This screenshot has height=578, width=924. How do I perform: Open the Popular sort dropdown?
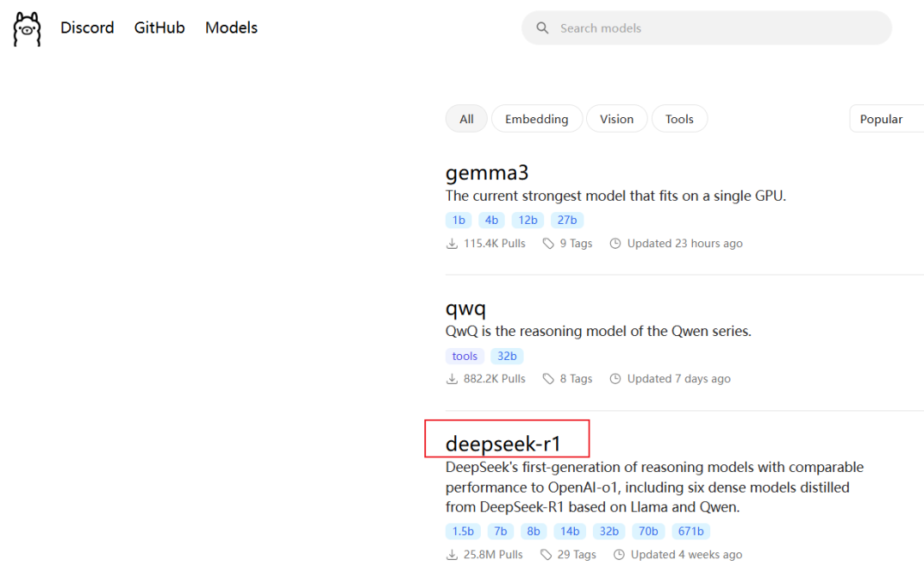pos(886,119)
